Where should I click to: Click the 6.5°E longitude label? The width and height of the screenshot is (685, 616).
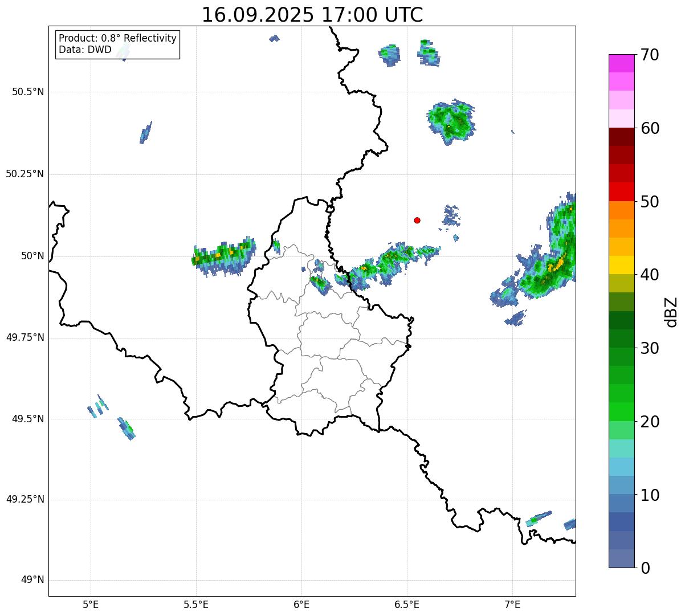407,604
